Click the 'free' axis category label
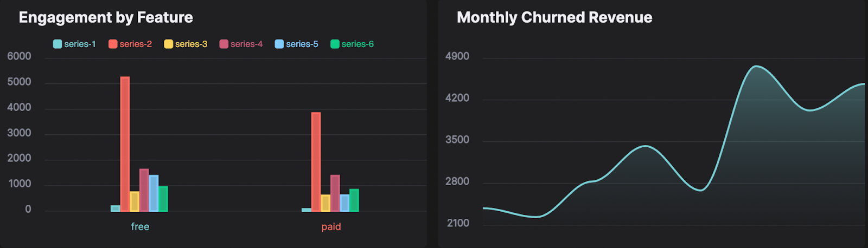The height and width of the screenshot is (248, 868). [x=140, y=226]
